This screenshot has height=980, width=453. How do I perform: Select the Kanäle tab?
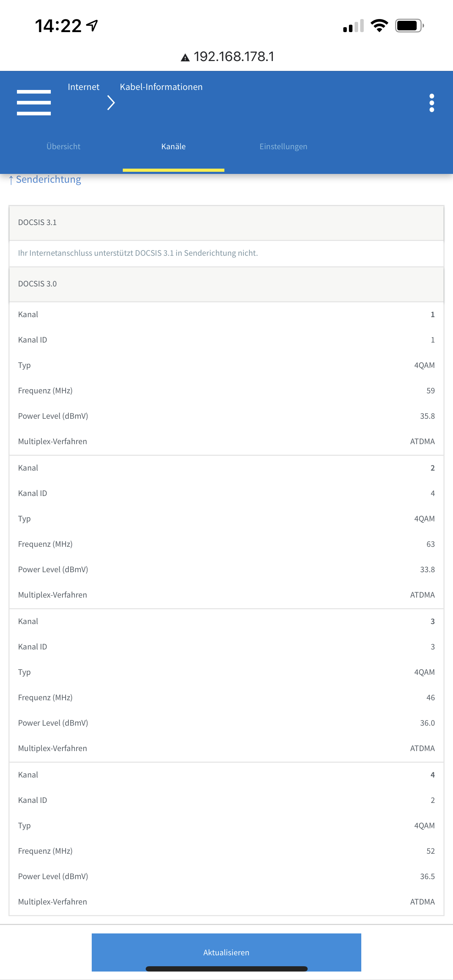[x=174, y=146]
